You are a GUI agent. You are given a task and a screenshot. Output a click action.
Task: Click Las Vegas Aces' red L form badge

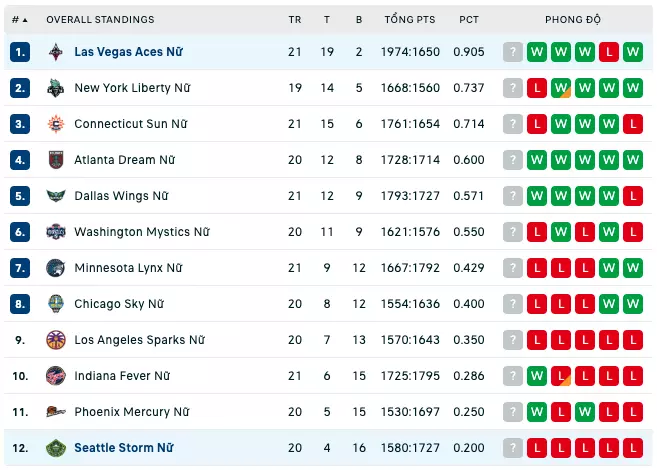pos(609,52)
